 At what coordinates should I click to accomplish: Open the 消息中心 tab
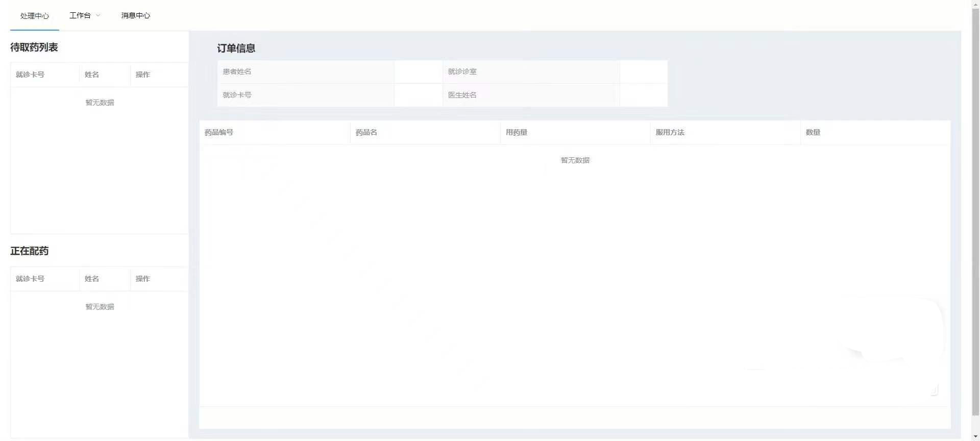tap(135, 16)
